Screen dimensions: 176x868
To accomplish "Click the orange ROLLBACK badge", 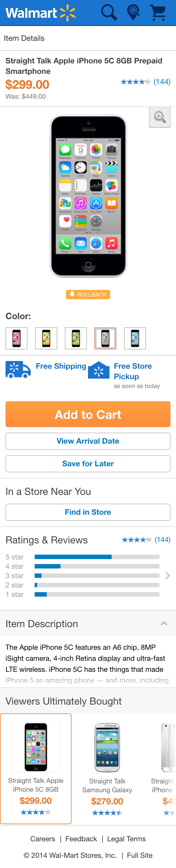I will click(87, 295).
